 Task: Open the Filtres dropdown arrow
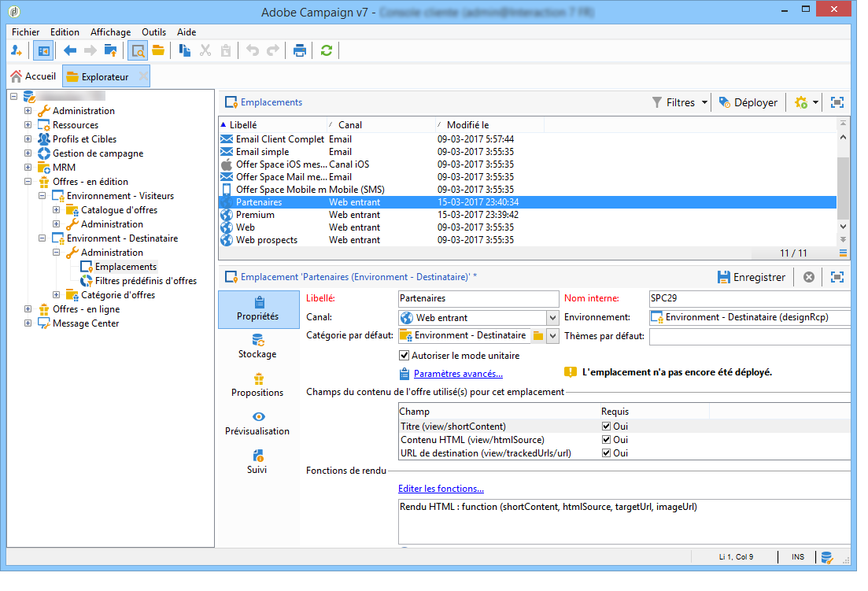[704, 102]
